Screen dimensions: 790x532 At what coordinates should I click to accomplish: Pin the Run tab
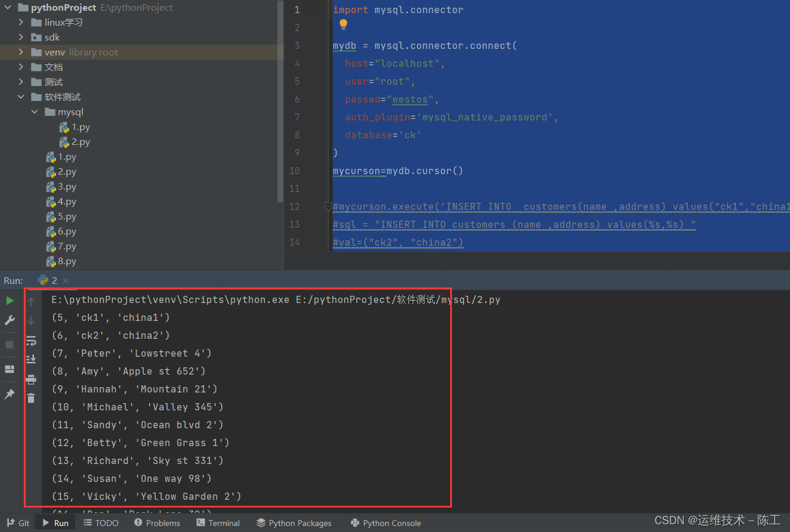tap(10, 394)
